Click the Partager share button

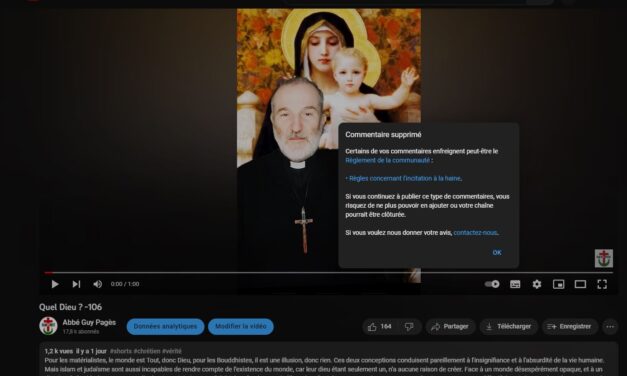[x=450, y=327]
